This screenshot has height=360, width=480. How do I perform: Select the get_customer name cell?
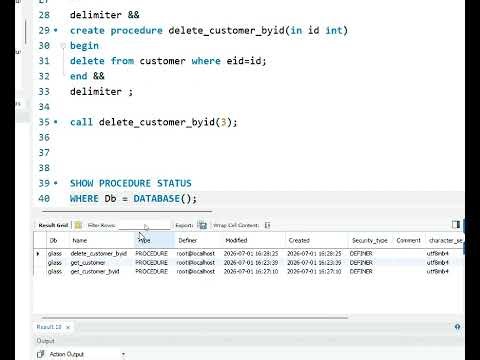pos(88,263)
